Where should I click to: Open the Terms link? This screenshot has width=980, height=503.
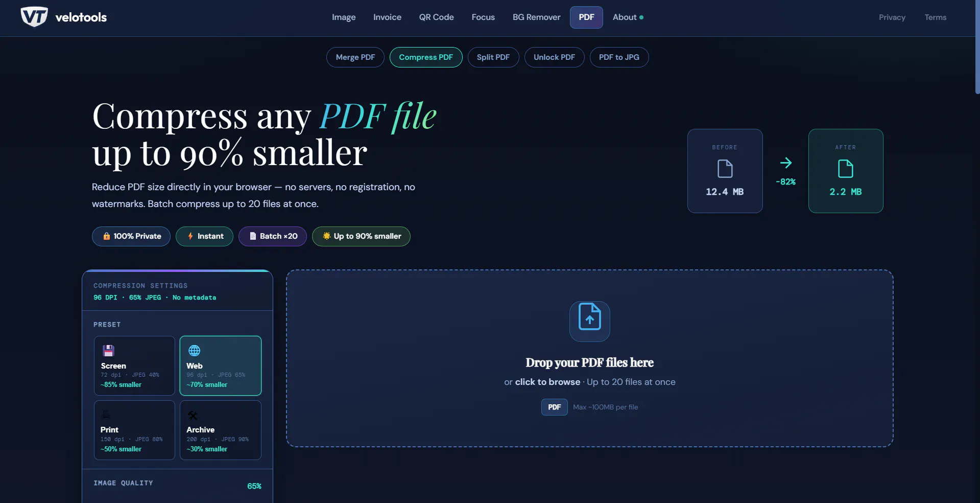pos(936,17)
